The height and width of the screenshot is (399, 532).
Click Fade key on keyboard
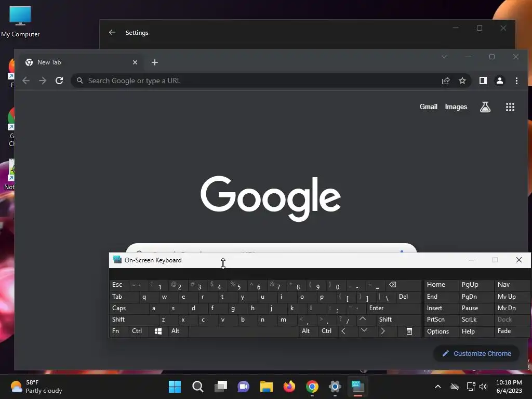click(512, 331)
